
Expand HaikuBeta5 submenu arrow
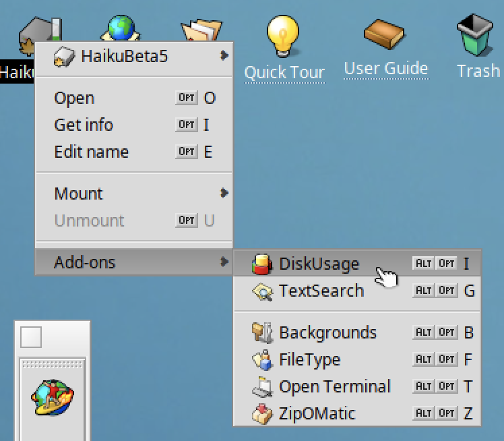click(x=224, y=56)
